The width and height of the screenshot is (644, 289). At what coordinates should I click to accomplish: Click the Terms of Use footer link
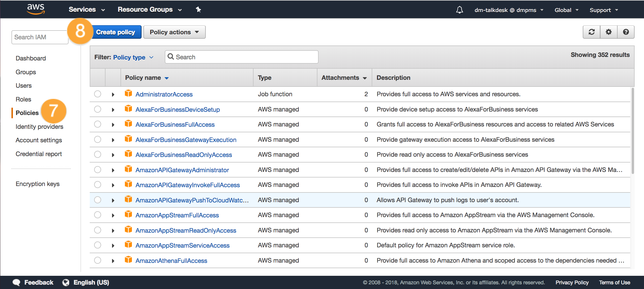(x=614, y=282)
